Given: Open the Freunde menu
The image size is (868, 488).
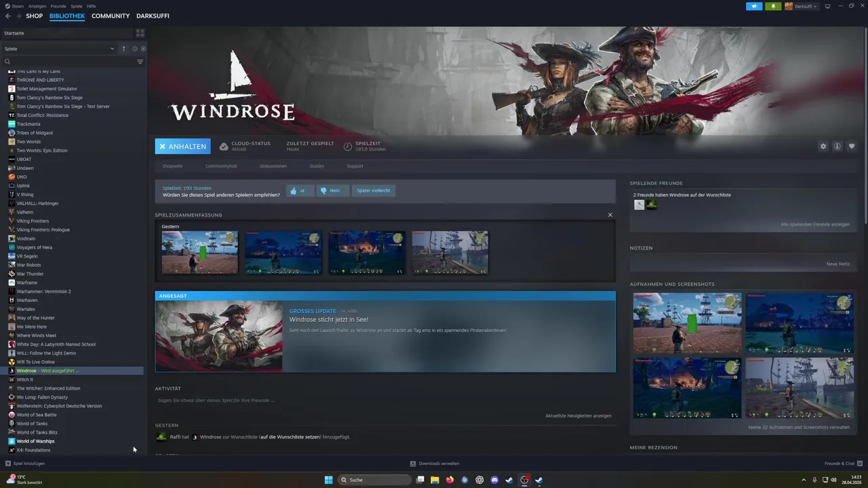Looking at the screenshot, I should (58, 6).
